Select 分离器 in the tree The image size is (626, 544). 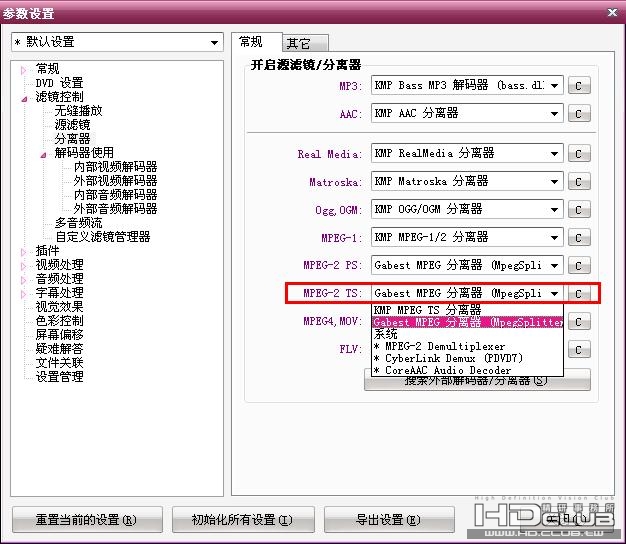click(72, 138)
